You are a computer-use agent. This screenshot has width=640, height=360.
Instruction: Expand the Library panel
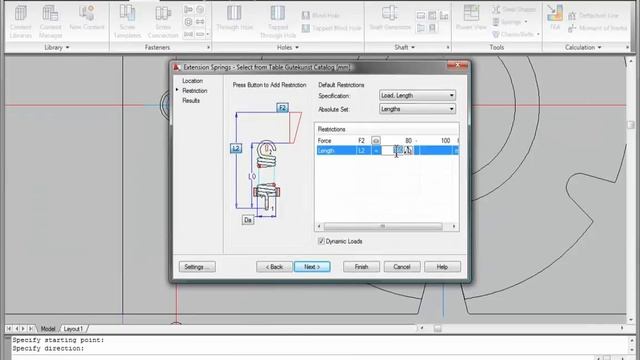tap(56, 47)
